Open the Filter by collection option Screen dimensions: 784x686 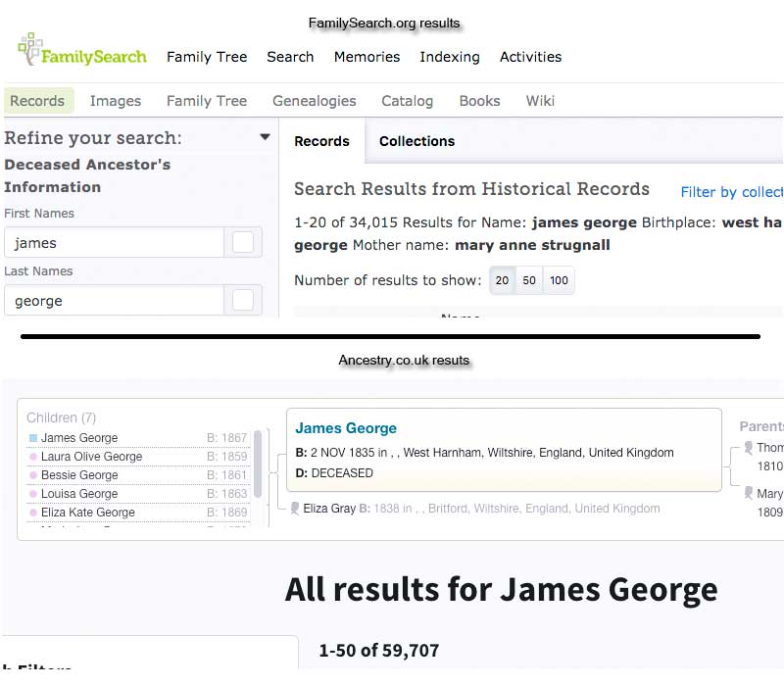point(731,192)
